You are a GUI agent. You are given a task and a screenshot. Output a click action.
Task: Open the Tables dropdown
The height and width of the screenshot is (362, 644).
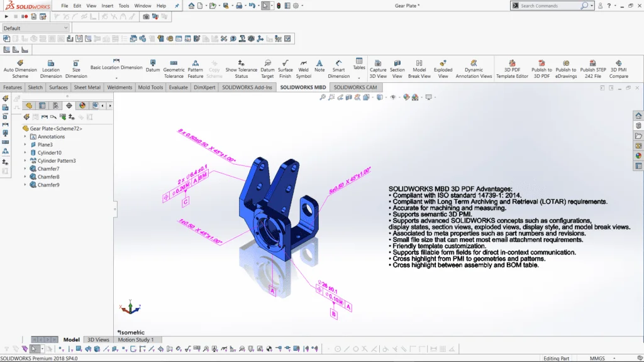click(359, 77)
